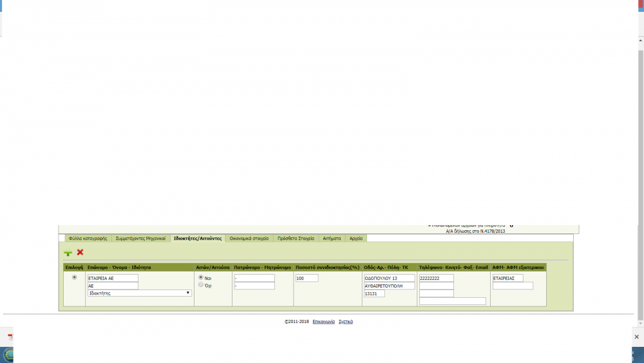This screenshot has height=363, width=644.
Task: Click the red X delete owner icon
Action: (80, 253)
